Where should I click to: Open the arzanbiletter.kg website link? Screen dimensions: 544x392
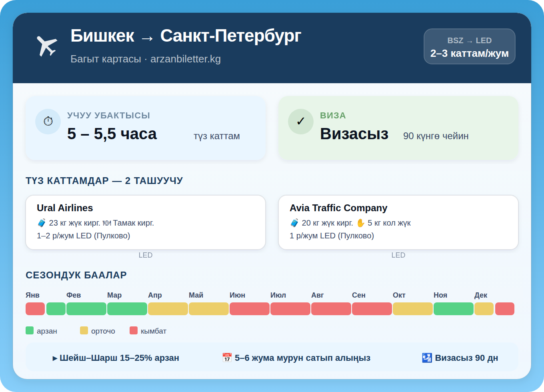click(x=186, y=58)
